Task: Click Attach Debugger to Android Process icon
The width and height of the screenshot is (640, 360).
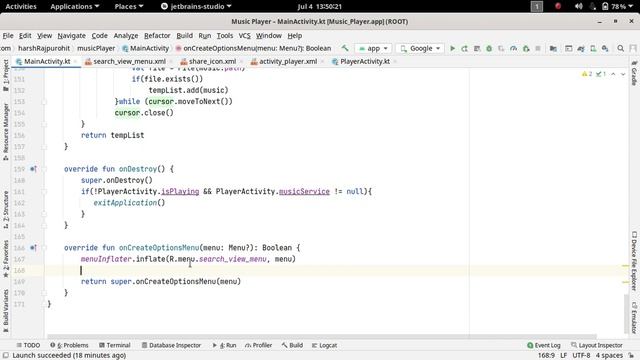Action: click(x=526, y=48)
